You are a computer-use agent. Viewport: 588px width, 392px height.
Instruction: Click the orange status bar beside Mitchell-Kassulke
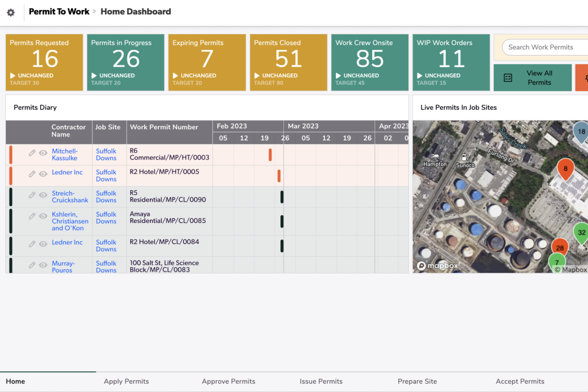point(10,154)
